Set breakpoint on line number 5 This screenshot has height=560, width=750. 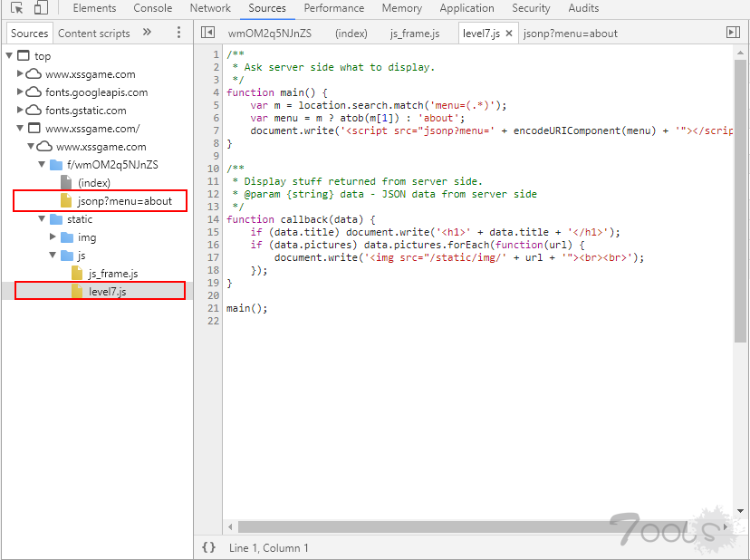216,105
